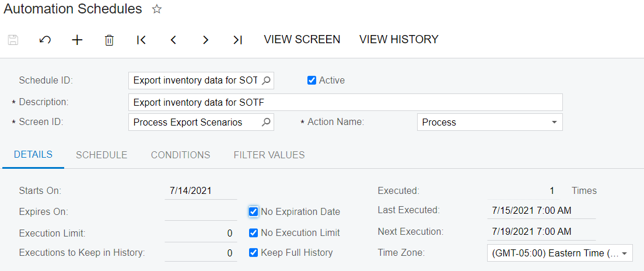
Task: Open the Schedule ID lookup magnifier
Action: [x=266, y=81]
